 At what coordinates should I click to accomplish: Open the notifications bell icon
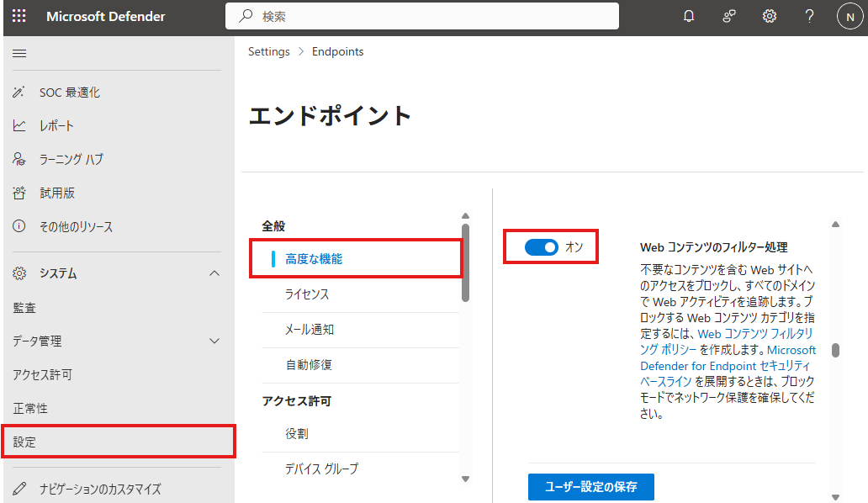click(x=689, y=17)
